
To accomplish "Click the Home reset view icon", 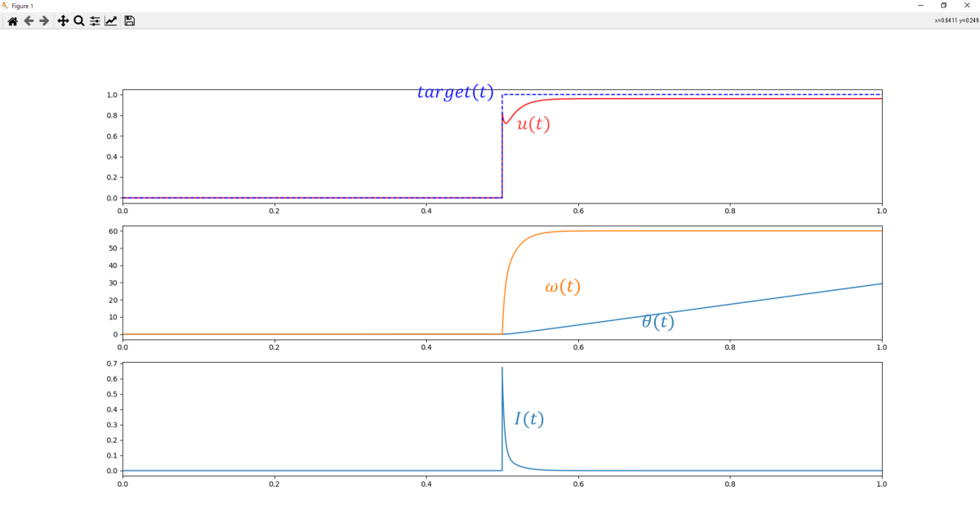I will click(12, 20).
